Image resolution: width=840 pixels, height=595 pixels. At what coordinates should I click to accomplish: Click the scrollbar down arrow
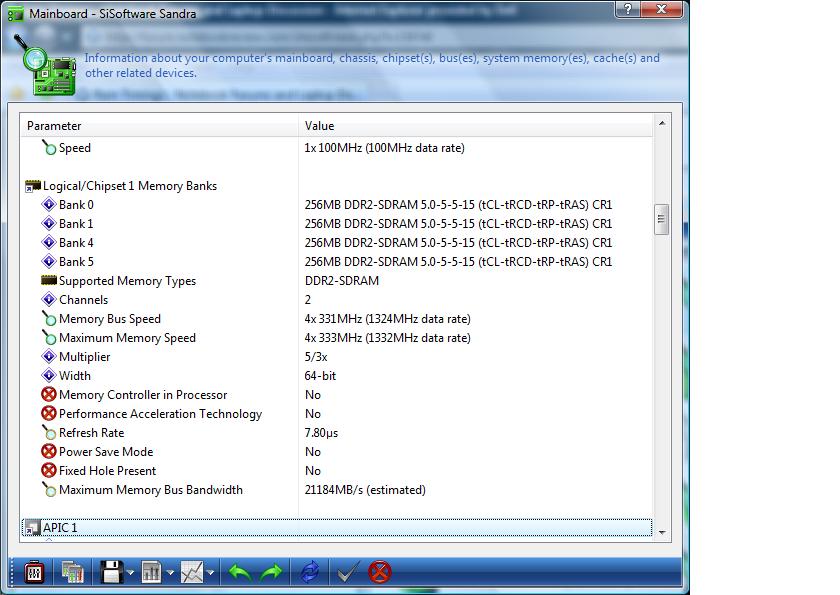click(x=662, y=532)
